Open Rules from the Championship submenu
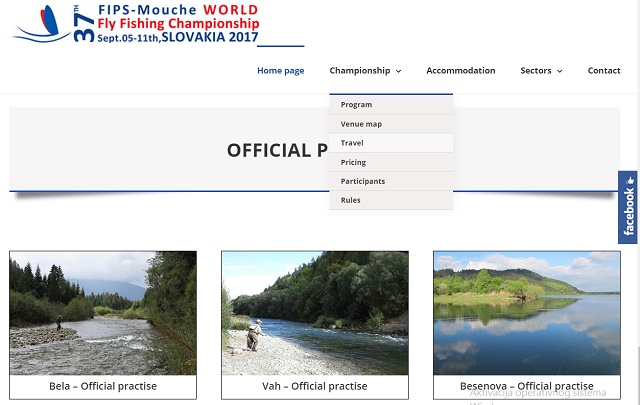Screen dimensions: 640x405 point(350,200)
